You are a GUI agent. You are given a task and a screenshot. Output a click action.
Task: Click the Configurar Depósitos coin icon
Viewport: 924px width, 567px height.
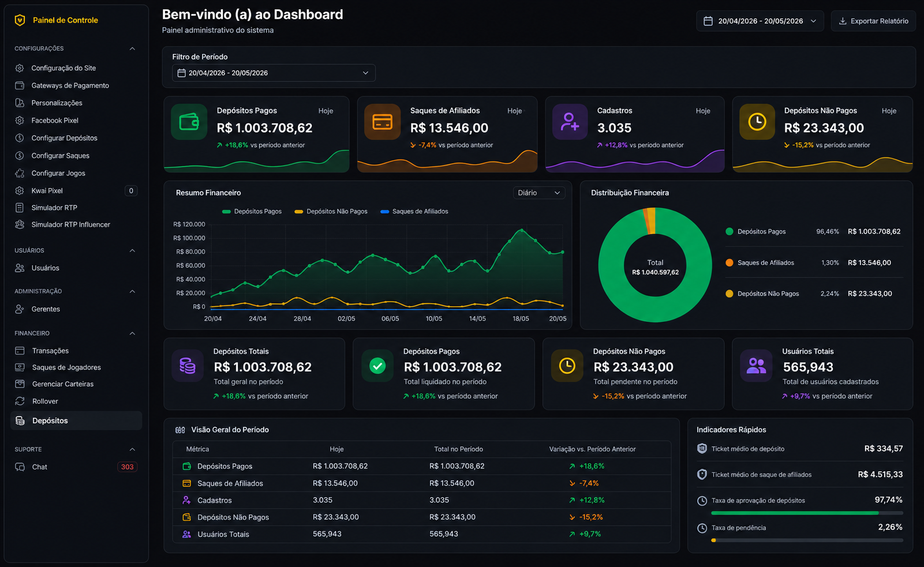pyautogui.click(x=20, y=138)
